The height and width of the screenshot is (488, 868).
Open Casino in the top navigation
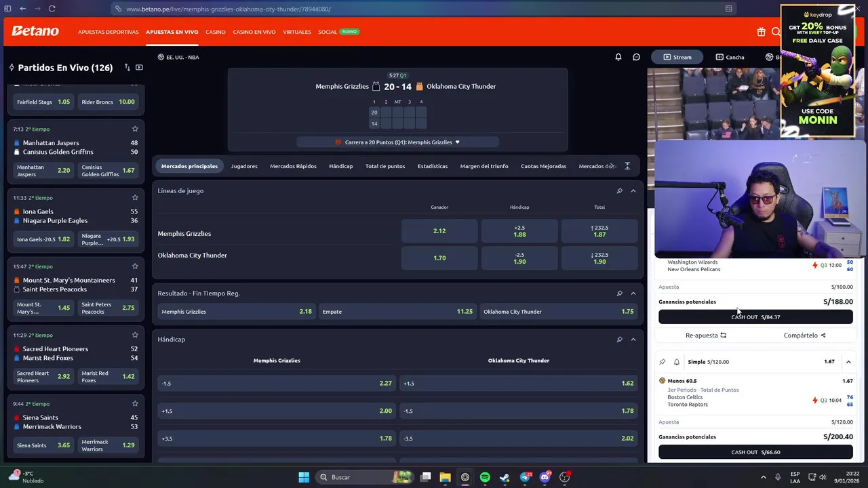216,32
